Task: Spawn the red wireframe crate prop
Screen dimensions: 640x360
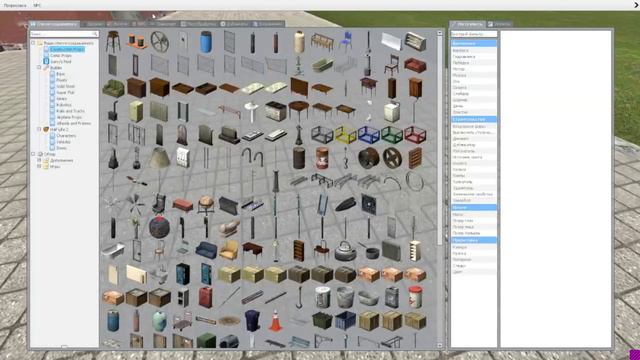Action: click(x=415, y=135)
